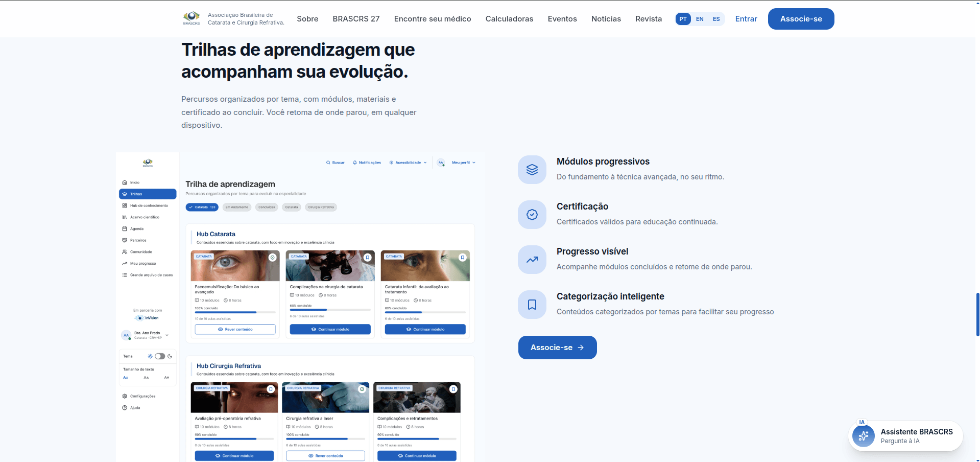
Task: Bookmark the Complicações e retratamentos card
Action: click(x=453, y=389)
